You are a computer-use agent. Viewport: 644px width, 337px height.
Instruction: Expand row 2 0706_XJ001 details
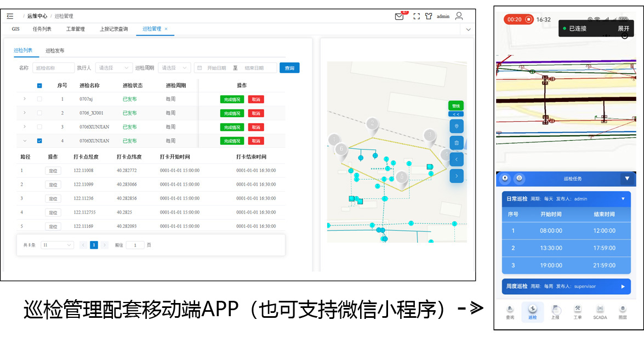click(25, 113)
